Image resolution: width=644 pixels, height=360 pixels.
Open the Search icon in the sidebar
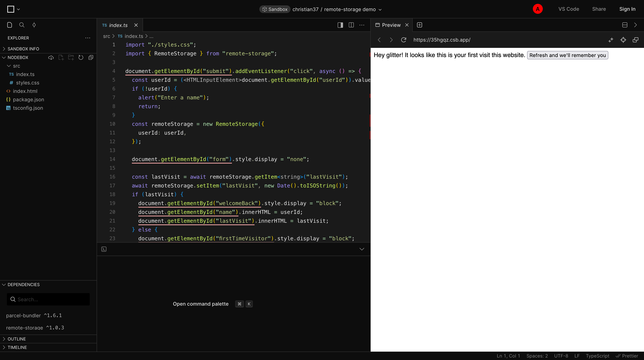[x=22, y=25]
